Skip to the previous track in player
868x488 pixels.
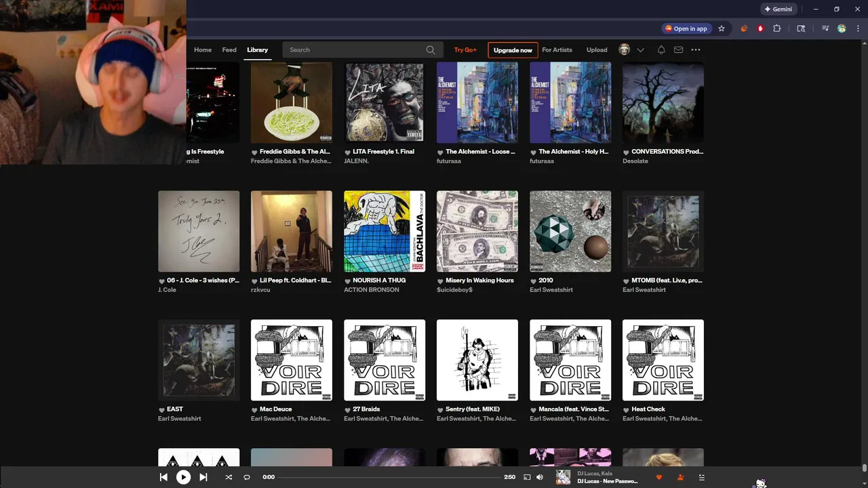point(163,477)
